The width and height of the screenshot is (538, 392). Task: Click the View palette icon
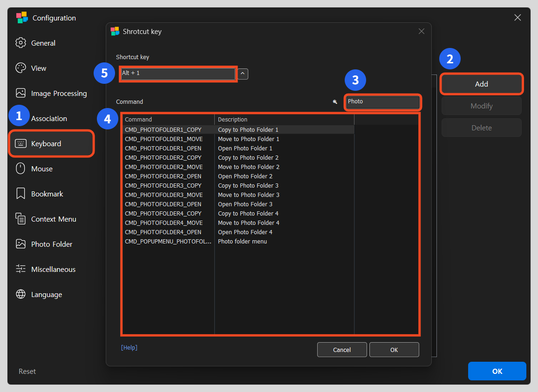pyautogui.click(x=20, y=68)
